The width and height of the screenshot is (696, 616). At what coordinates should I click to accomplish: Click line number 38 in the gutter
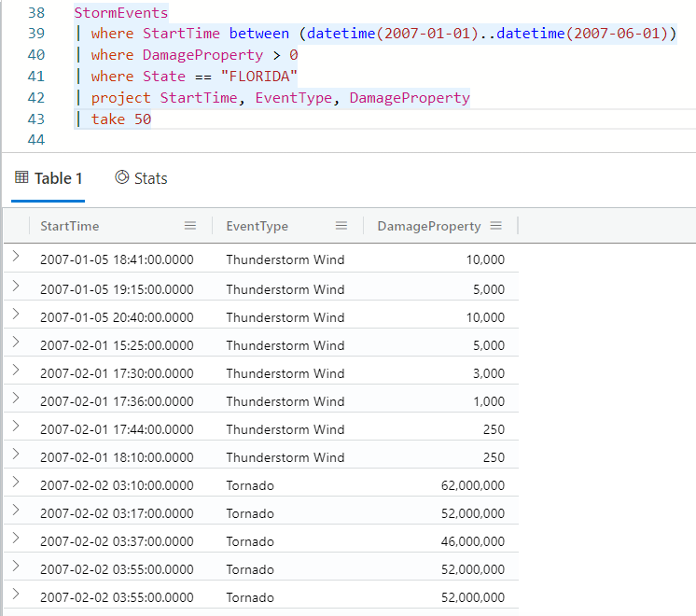(36, 12)
